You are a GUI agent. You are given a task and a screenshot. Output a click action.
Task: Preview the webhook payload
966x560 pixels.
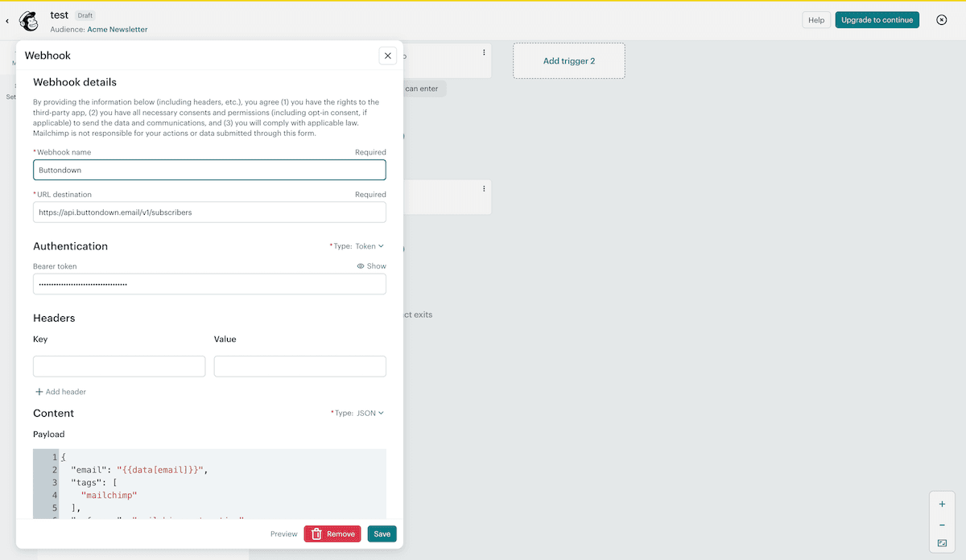coord(283,533)
